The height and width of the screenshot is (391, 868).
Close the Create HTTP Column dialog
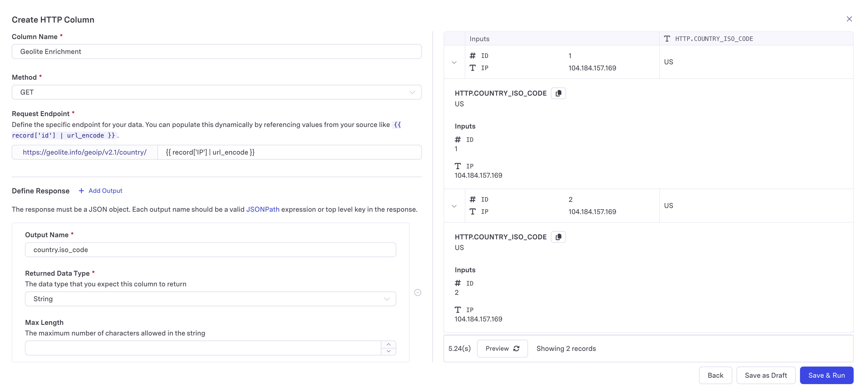tap(849, 19)
